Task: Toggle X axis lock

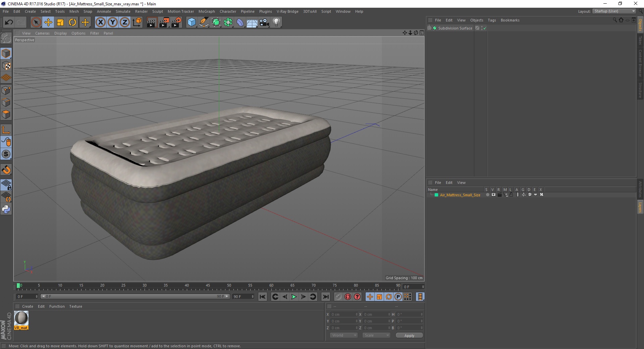Action: [x=100, y=22]
